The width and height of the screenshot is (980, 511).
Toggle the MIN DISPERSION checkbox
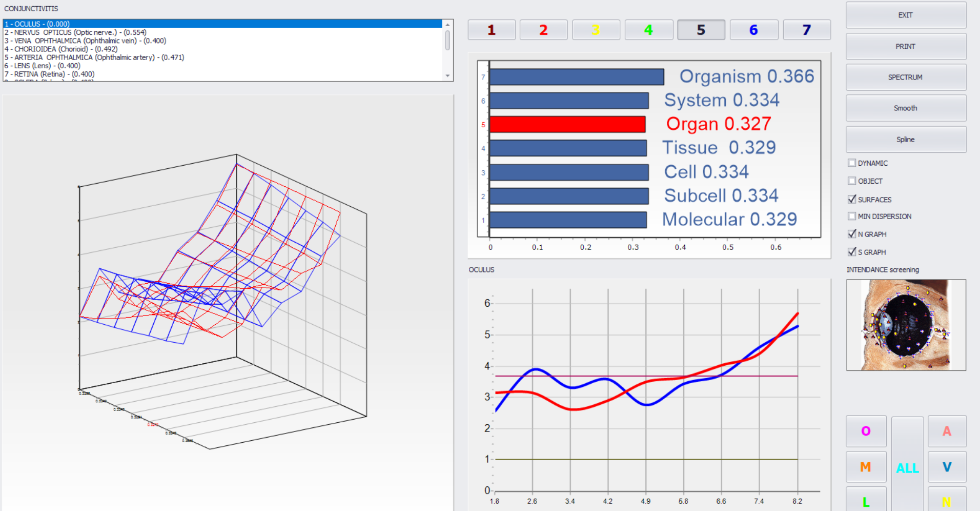[x=852, y=217]
